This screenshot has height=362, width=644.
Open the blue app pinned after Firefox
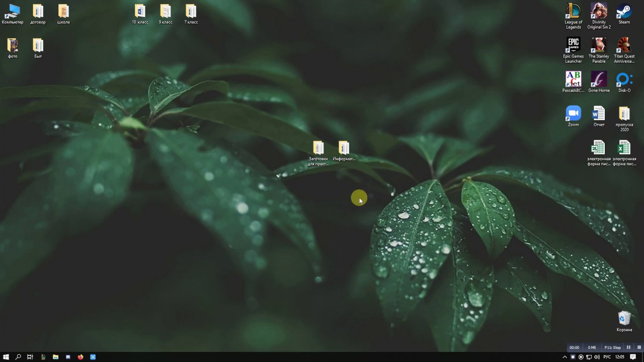(93, 357)
